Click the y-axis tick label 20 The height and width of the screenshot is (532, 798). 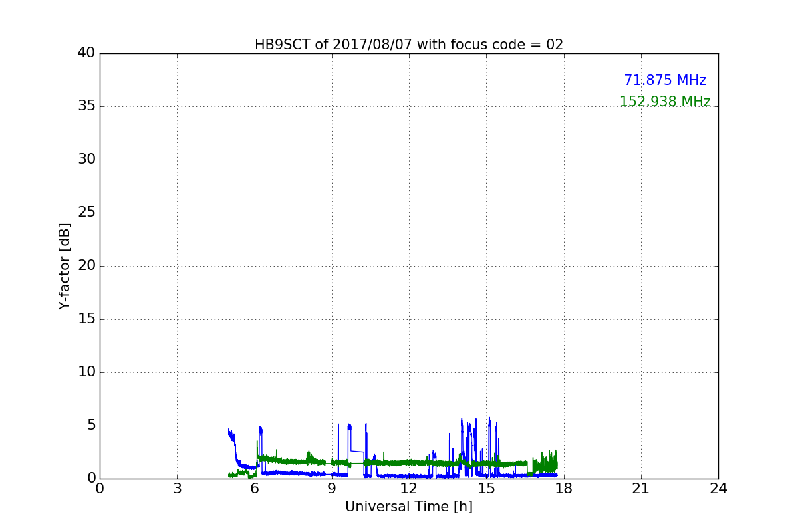pos(86,265)
